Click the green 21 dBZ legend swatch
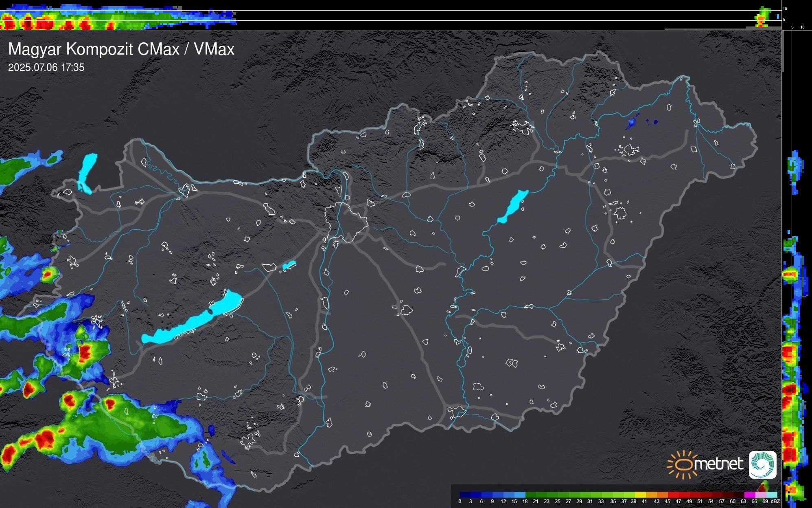812x508 pixels. pyautogui.click(x=541, y=495)
